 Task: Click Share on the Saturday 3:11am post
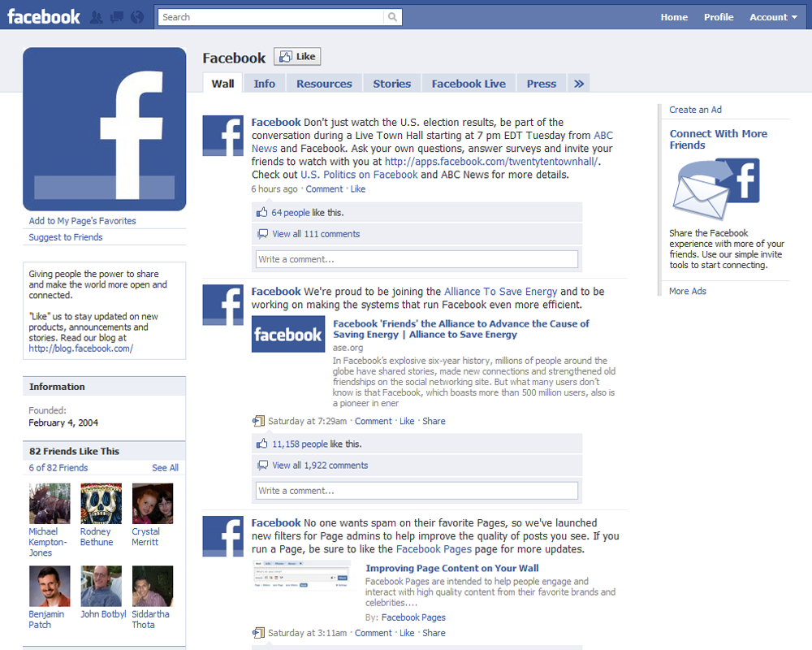434,633
